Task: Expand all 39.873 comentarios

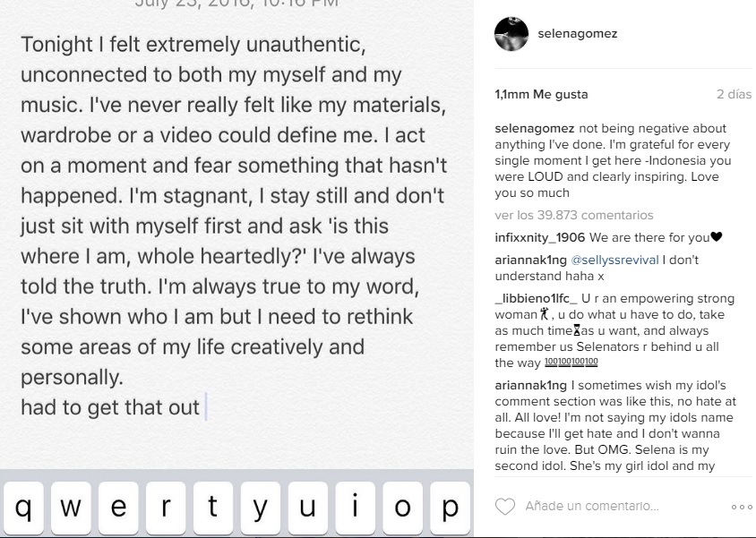Action: pyautogui.click(x=573, y=215)
